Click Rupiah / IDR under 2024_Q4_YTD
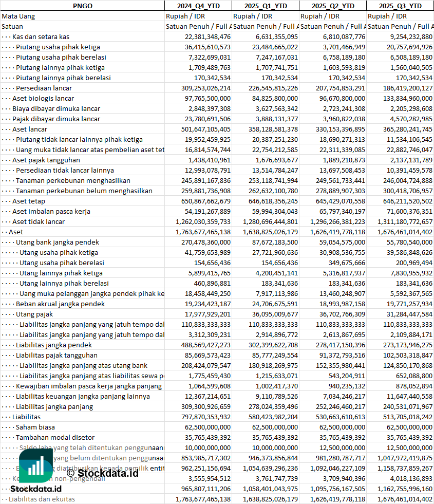434x504 pixels. pyautogui.click(x=185, y=16)
